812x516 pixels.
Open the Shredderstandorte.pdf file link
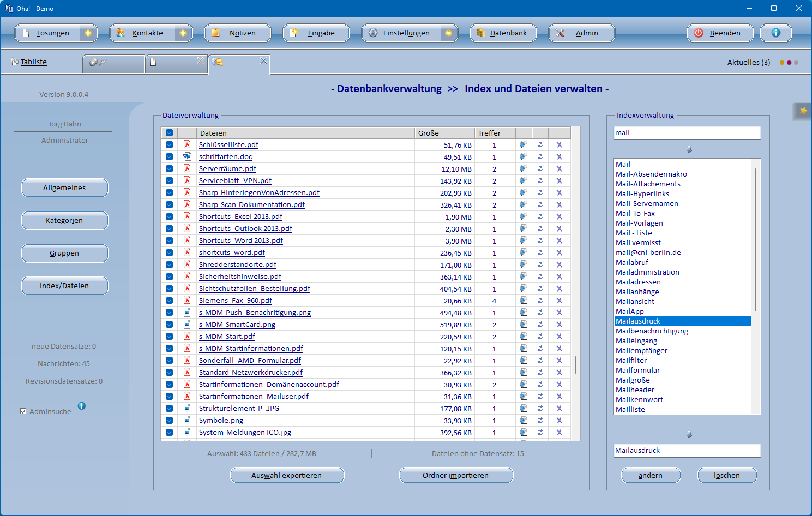point(237,265)
